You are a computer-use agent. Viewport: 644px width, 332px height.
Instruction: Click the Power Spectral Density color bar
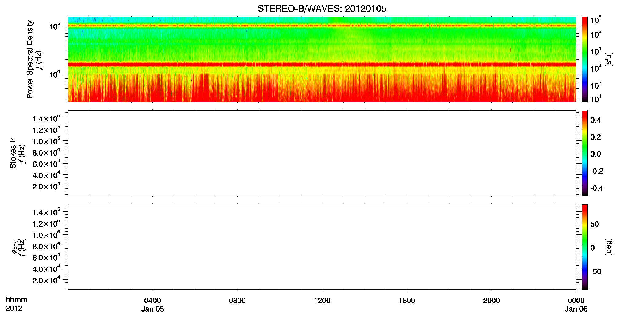pos(584,59)
